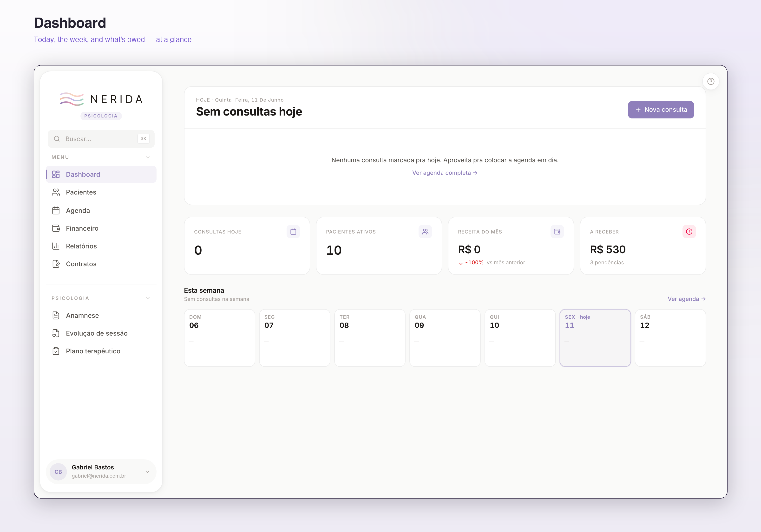Open Evolução de sessão page

pos(101,333)
